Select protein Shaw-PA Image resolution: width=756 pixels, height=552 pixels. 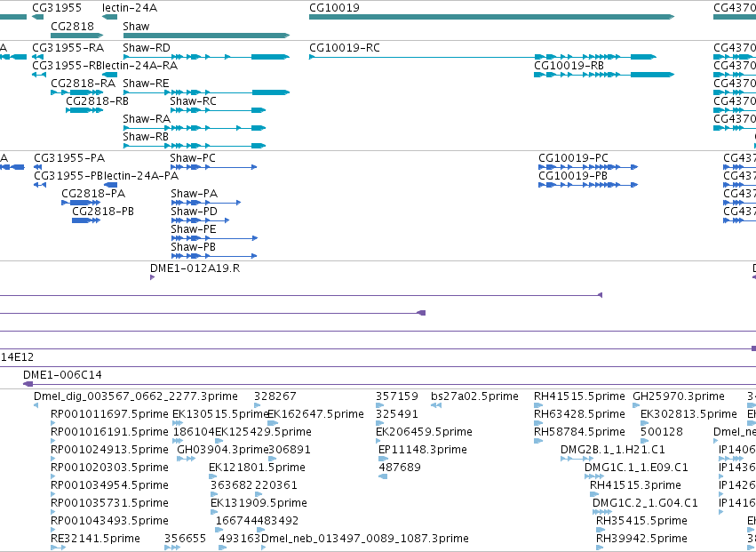click(206, 203)
